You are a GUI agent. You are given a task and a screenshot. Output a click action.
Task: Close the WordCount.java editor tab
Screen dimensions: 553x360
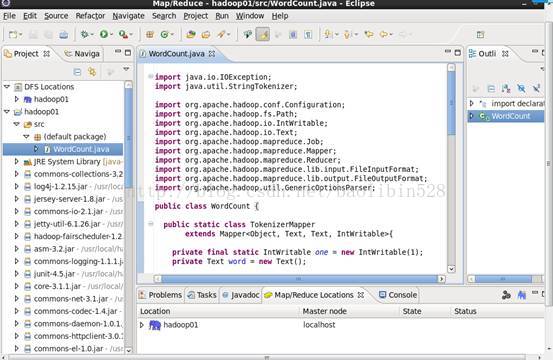tap(212, 54)
